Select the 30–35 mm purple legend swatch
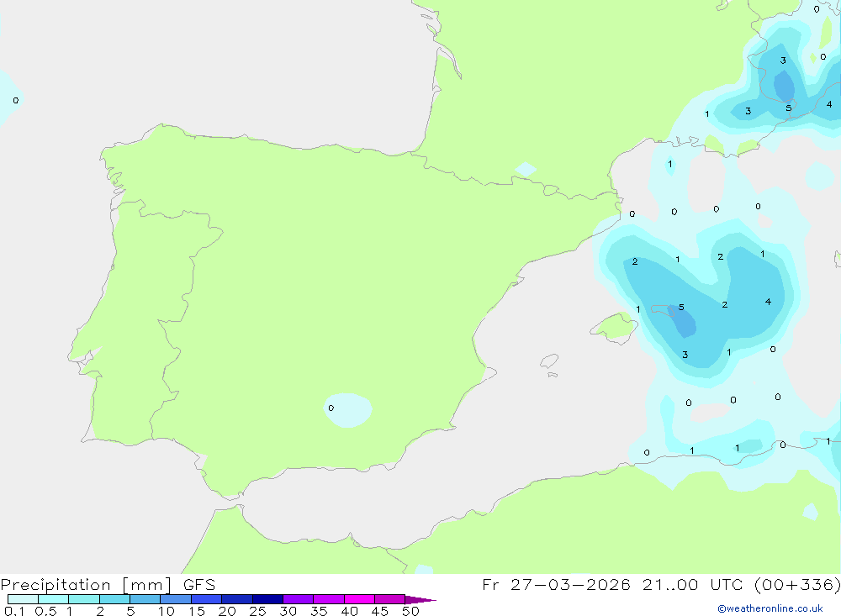Viewport: 841px width, 616px height. point(298,599)
